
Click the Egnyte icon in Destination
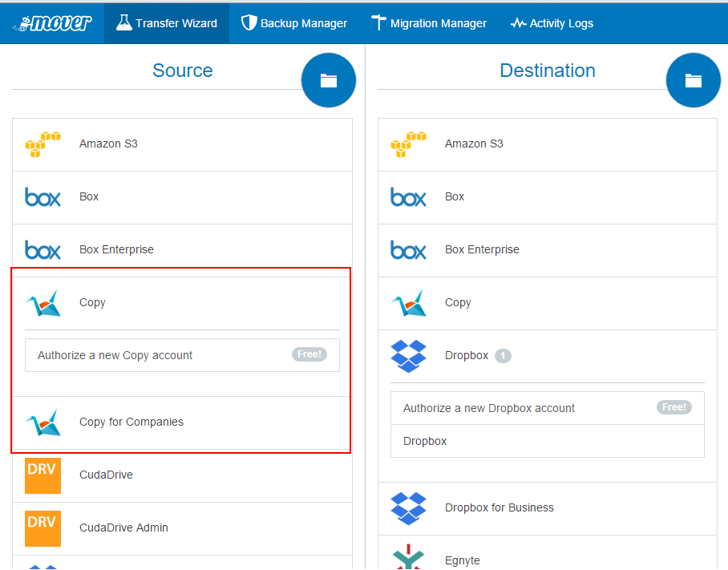409,557
